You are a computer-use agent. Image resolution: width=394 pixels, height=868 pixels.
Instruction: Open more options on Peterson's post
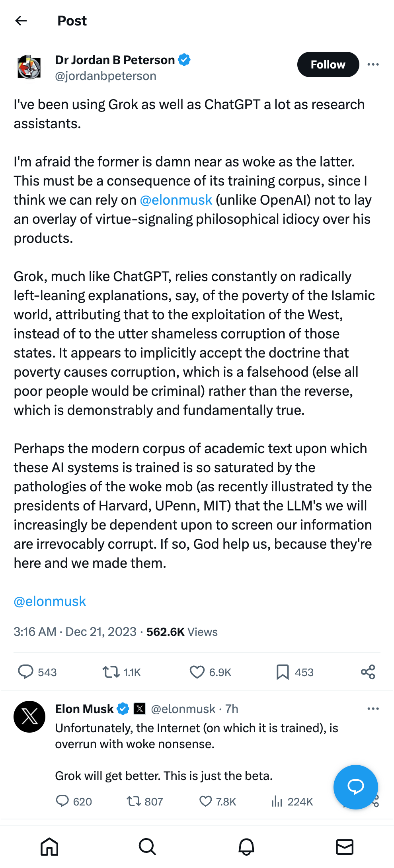coord(373,65)
